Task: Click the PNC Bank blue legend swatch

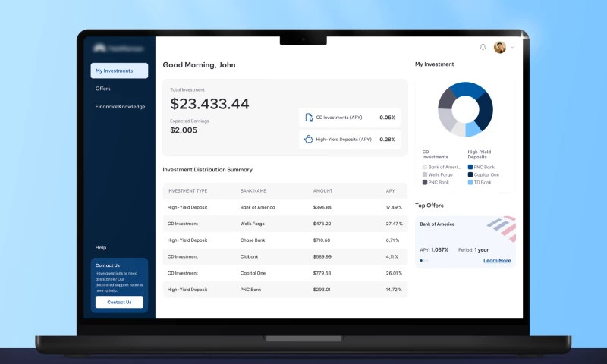Action: [470, 167]
